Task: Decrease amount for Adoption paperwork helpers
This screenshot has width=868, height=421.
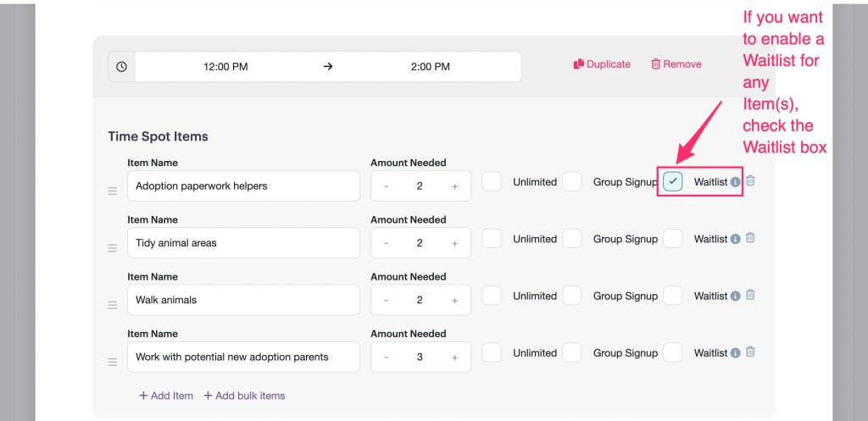Action: coord(386,186)
